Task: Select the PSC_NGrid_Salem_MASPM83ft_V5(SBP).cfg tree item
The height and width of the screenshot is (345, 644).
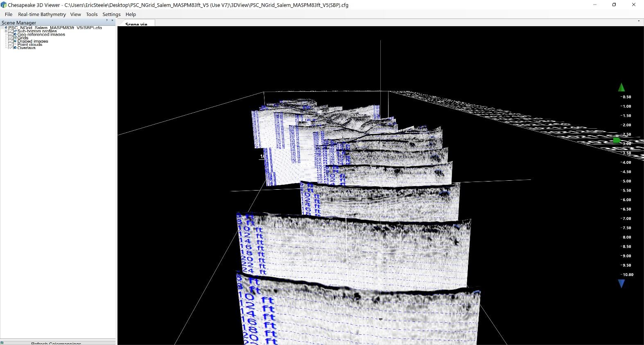Action: (55, 28)
